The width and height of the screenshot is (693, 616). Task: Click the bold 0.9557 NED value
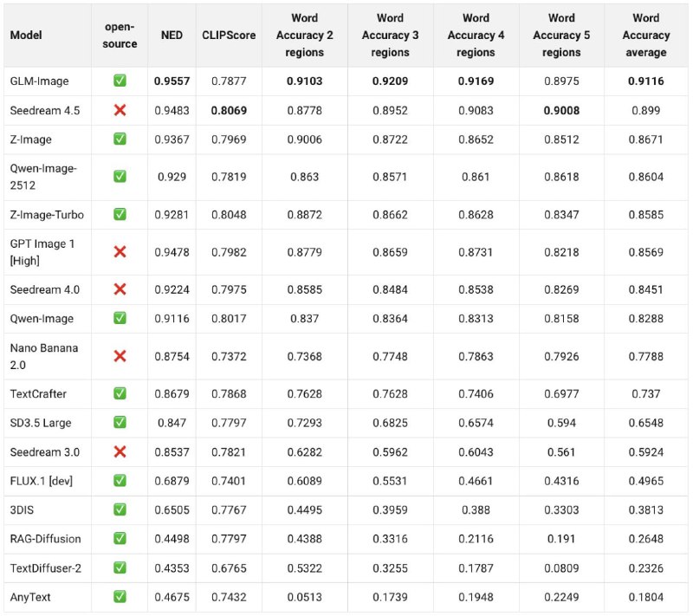coord(171,81)
